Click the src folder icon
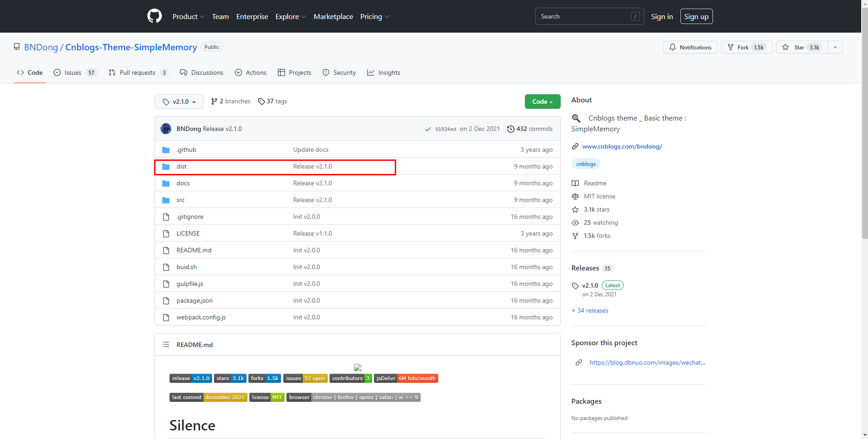 166,200
